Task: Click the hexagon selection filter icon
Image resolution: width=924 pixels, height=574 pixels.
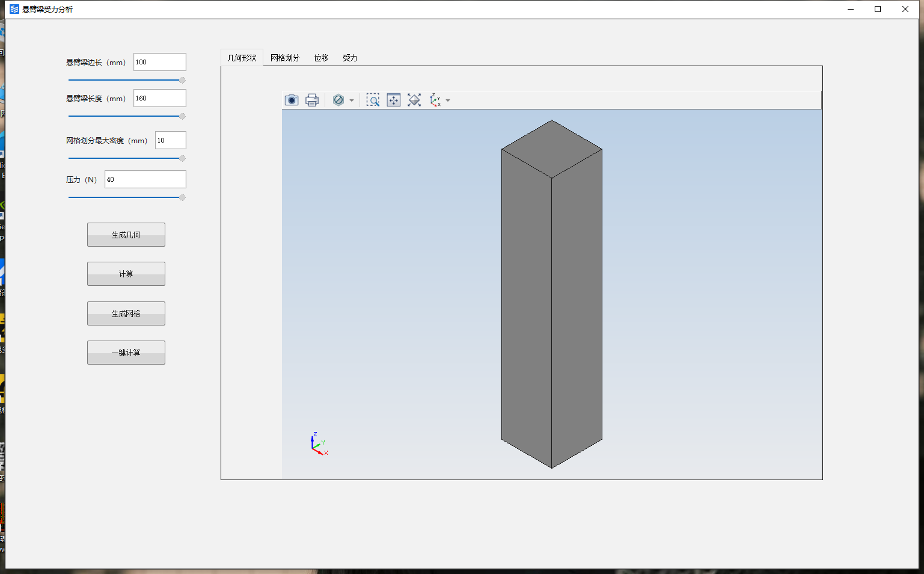Action: [x=338, y=100]
